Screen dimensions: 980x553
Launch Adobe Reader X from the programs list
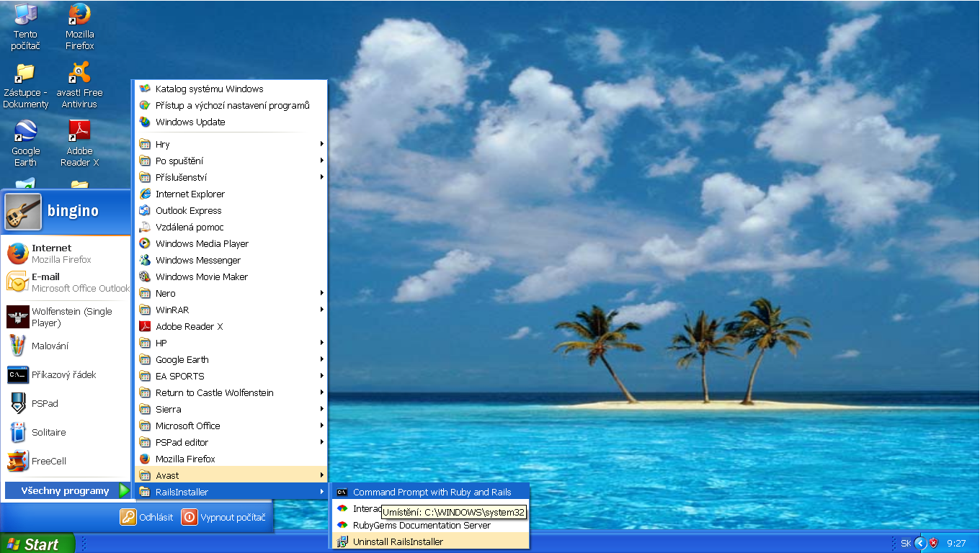tap(231, 326)
